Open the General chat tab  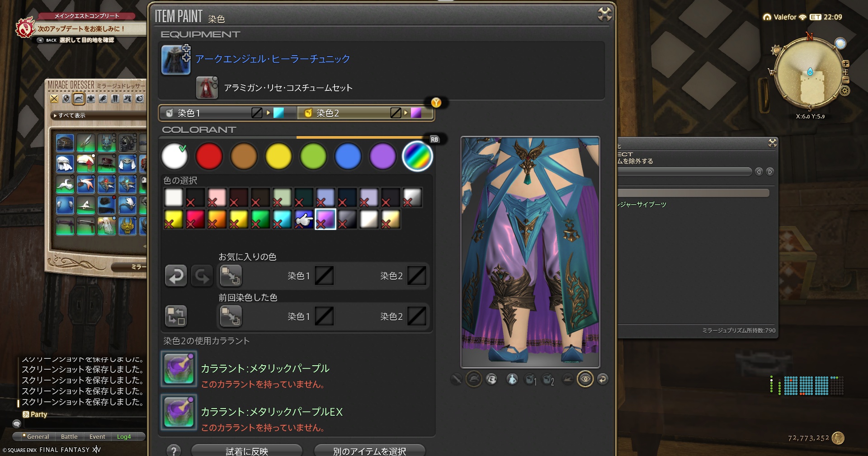[x=38, y=437]
